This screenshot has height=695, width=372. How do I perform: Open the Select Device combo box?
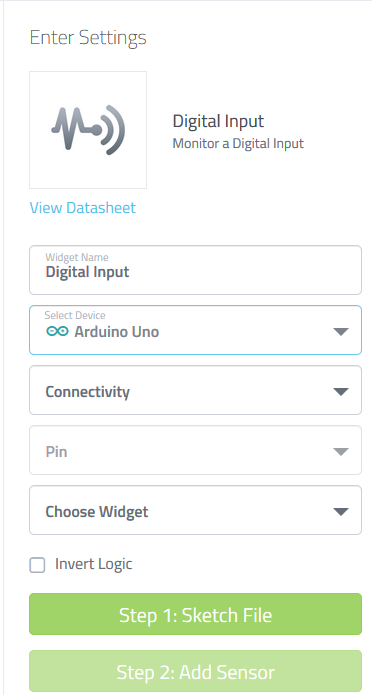pyautogui.click(x=196, y=330)
